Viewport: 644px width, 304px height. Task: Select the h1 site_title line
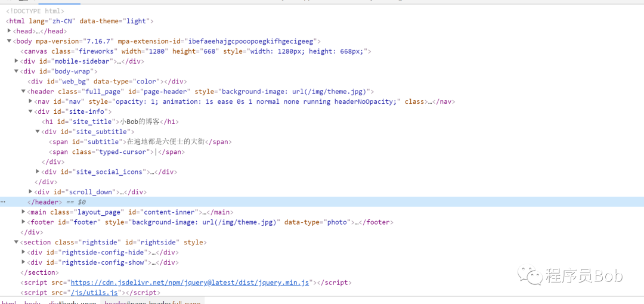pos(110,122)
